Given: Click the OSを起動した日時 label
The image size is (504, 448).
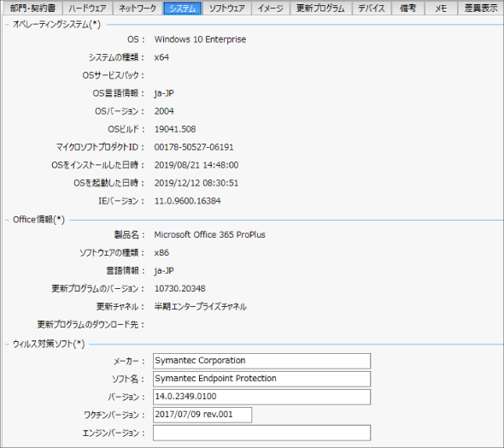Looking at the screenshot, I should (x=109, y=183).
